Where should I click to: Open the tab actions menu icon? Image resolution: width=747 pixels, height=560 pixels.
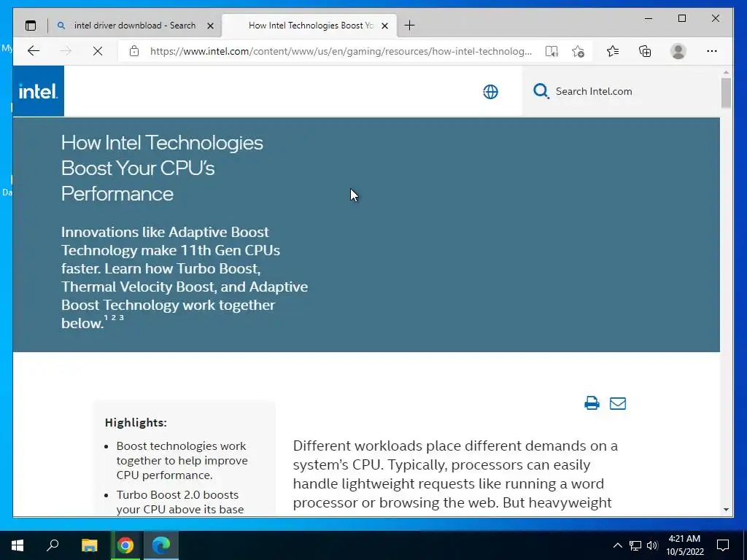point(31,26)
